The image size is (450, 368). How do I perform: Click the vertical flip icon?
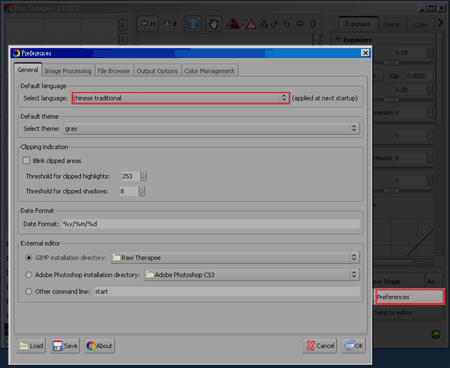313,24
